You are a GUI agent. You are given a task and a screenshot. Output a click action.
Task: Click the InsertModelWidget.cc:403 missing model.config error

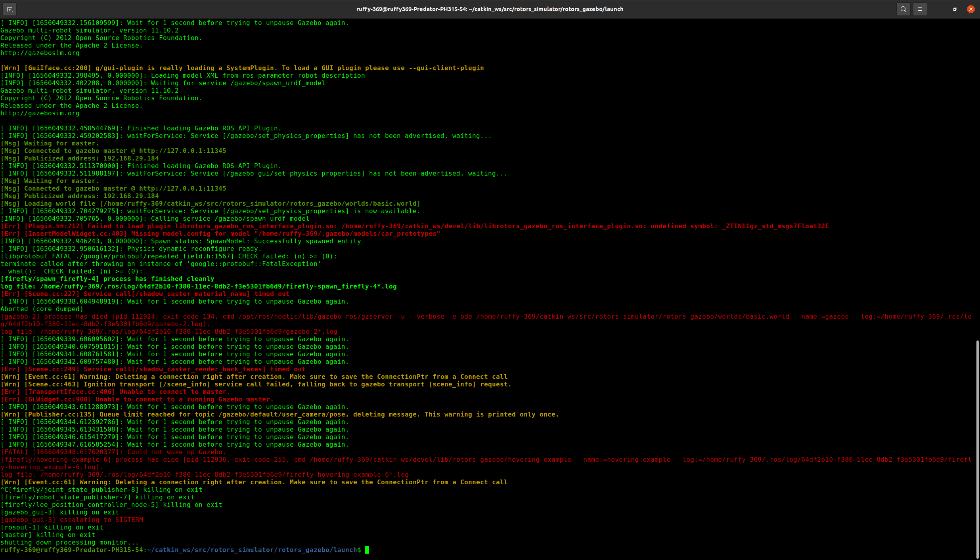[220, 234]
